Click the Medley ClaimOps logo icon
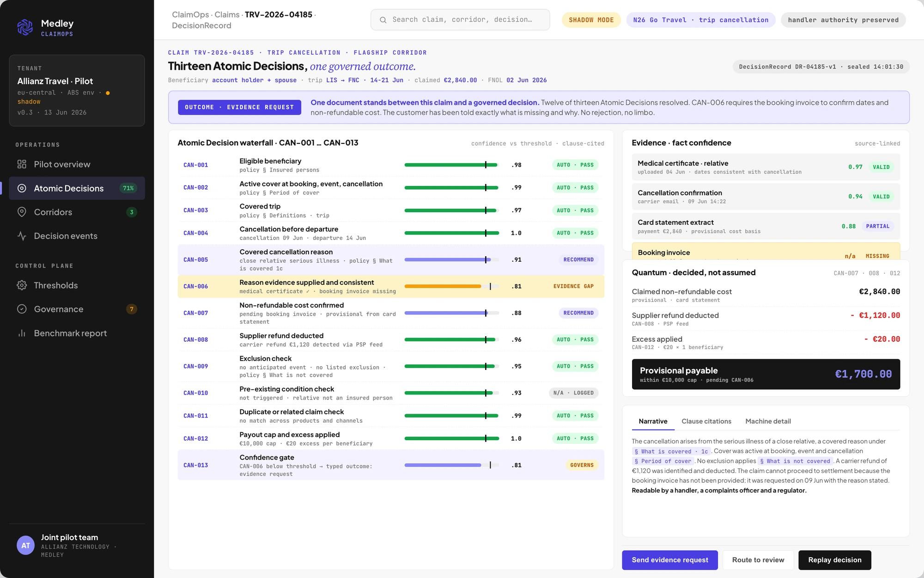Viewport: 924px width, 578px height. point(25,27)
